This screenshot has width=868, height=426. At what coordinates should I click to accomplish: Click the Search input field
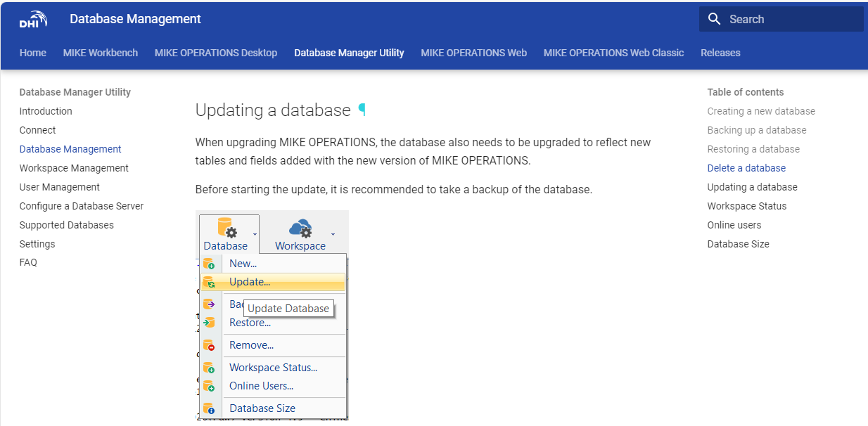coord(781,19)
